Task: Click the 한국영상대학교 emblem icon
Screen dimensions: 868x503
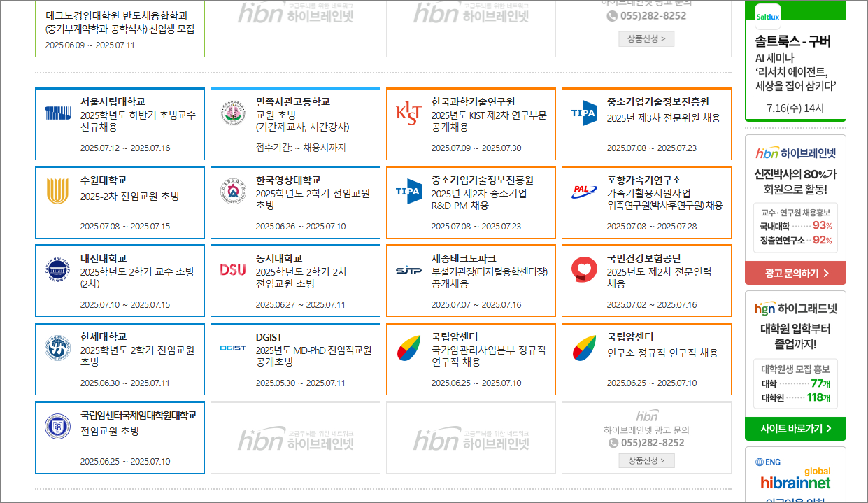Action: pyautogui.click(x=233, y=191)
